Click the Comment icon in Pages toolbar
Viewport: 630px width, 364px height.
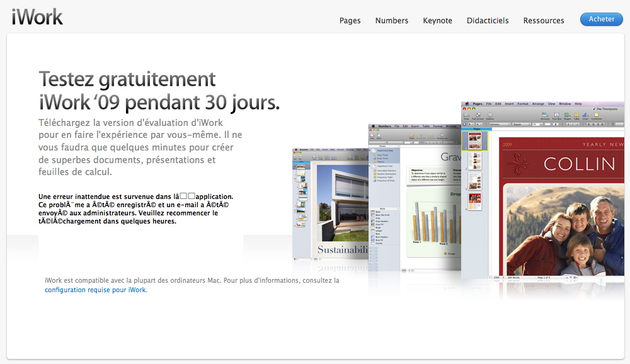point(596,115)
